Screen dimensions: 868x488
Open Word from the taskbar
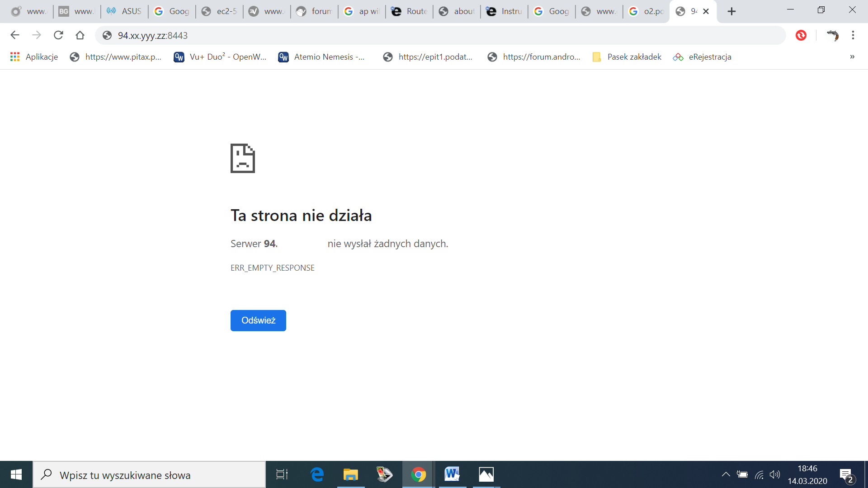(x=452, y=474)
